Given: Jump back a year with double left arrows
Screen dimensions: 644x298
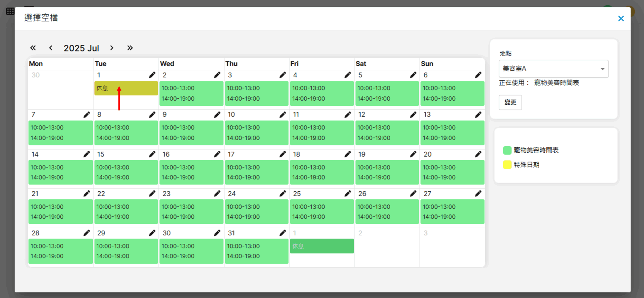Looking at the screenshot, I should point(33,48).
